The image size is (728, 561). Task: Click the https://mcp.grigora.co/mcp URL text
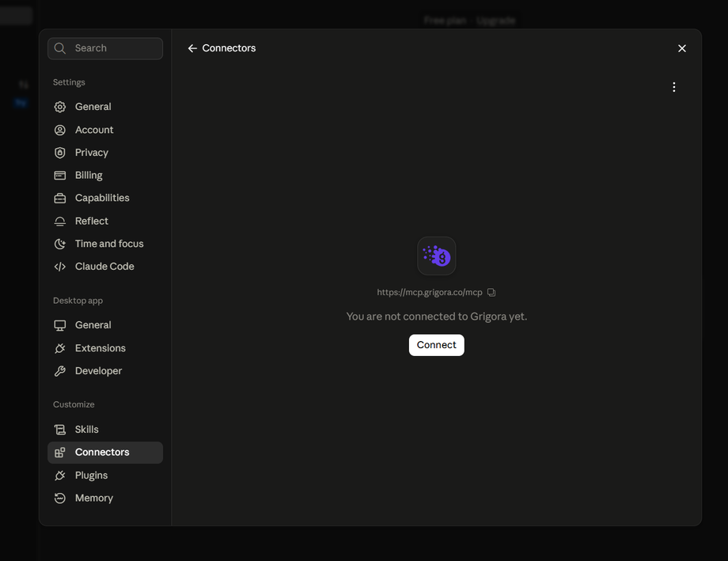coord(430,293)
